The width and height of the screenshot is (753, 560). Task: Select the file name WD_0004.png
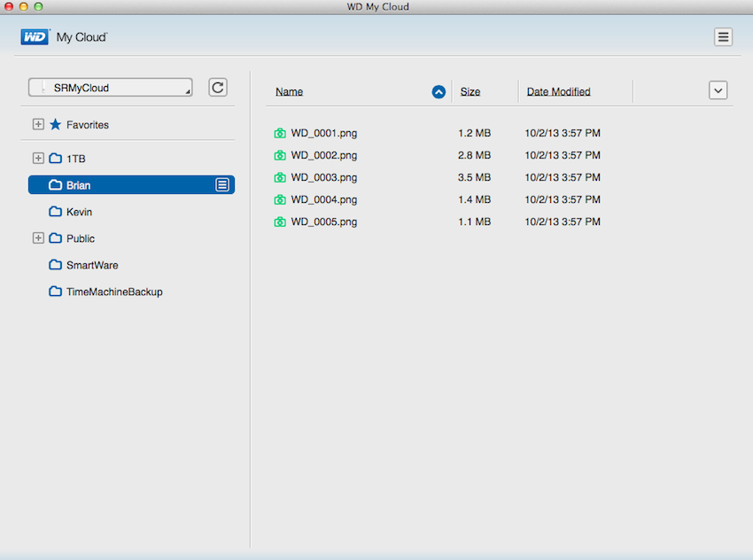(x=324, y=199)
